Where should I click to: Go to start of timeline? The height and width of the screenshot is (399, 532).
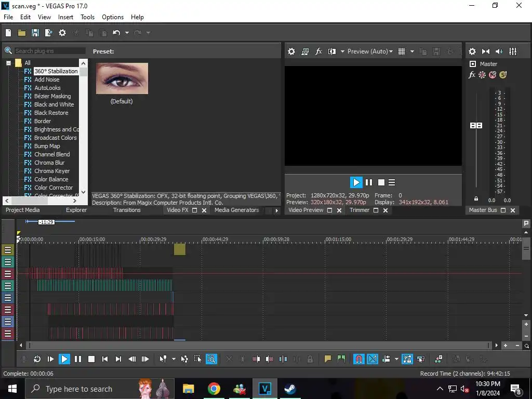[105, 359]
